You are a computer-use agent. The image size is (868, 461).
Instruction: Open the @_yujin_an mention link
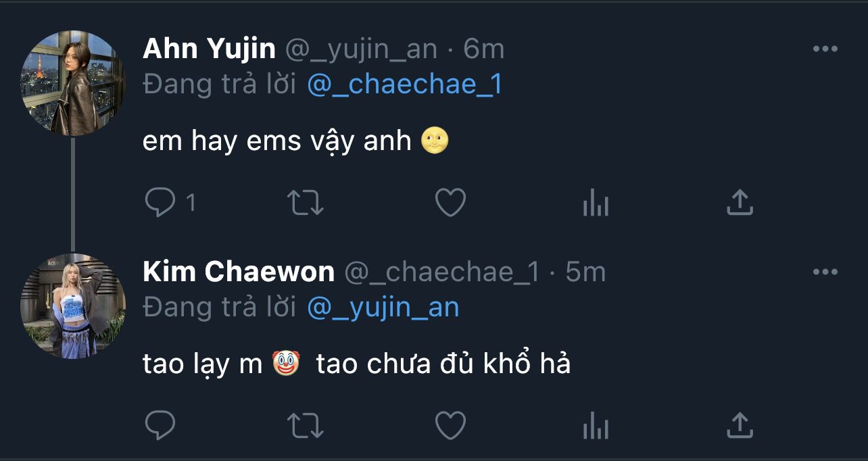click(x=383, y=307)
